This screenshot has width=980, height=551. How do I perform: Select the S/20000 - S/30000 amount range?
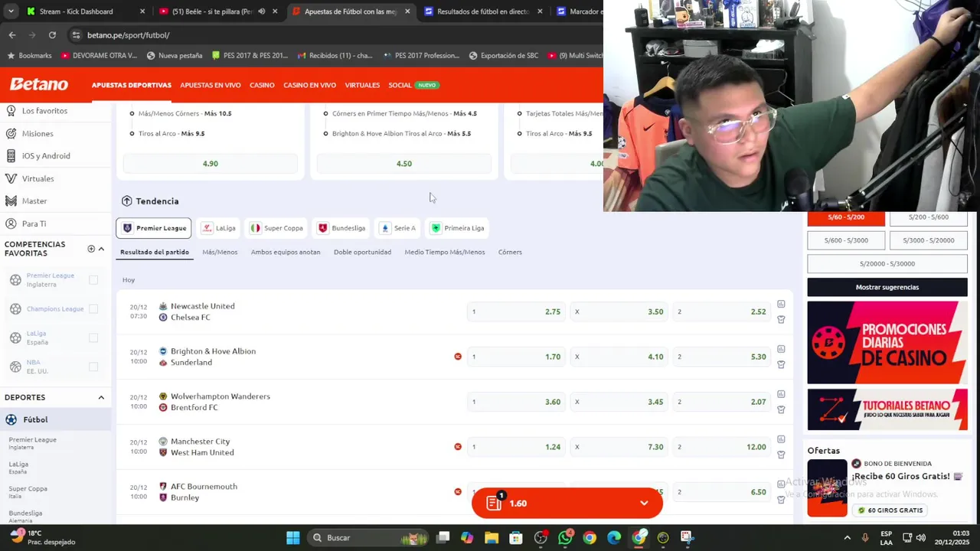887,264
